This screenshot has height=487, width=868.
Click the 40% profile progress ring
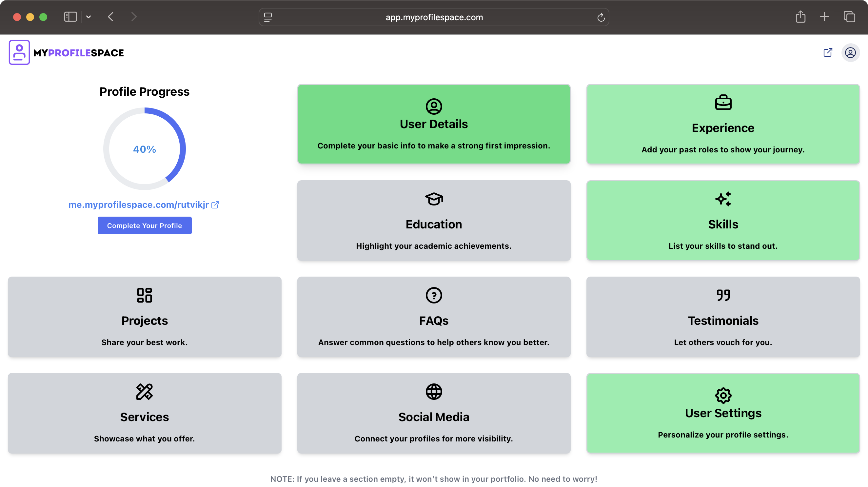click(144, 149)
